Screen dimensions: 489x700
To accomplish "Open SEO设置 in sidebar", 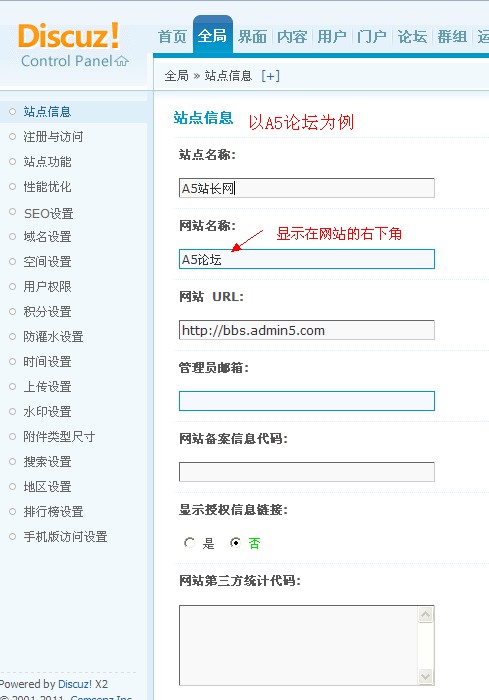I will (x=49, y=213).
